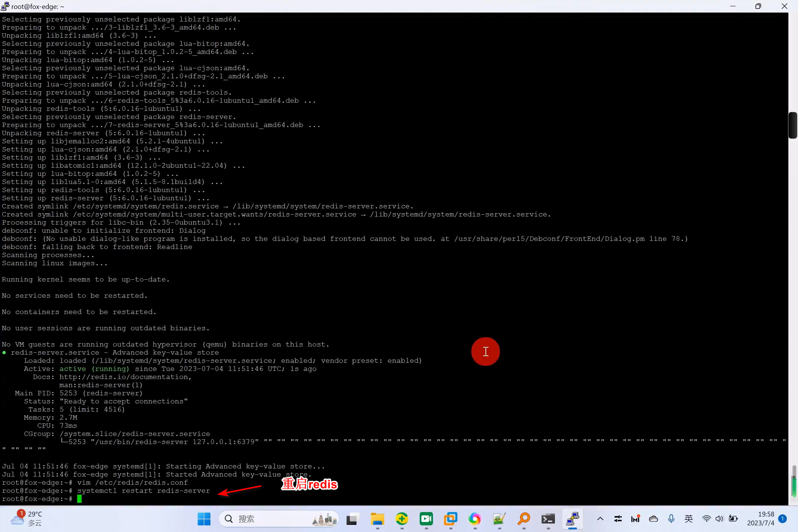Open the Windows Start menu
Image resolution: width=798 pixels, height=532 pixels.
coord(204,519)
